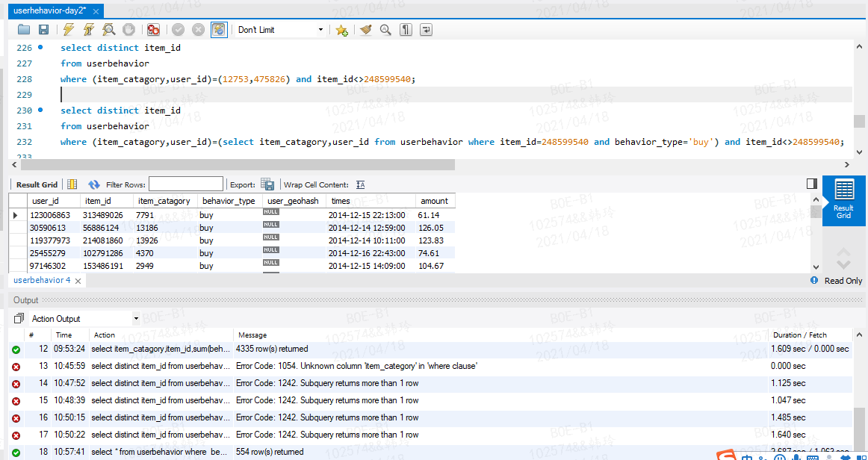868x460 pixels.
Task: Save snippet with the star plus icon
Action: (341, 30)
